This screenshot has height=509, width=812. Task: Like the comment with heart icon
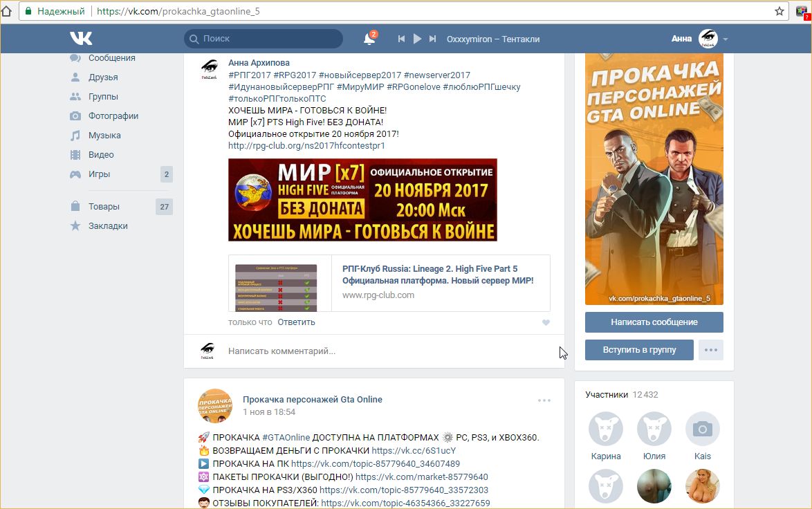pos(546,322)
